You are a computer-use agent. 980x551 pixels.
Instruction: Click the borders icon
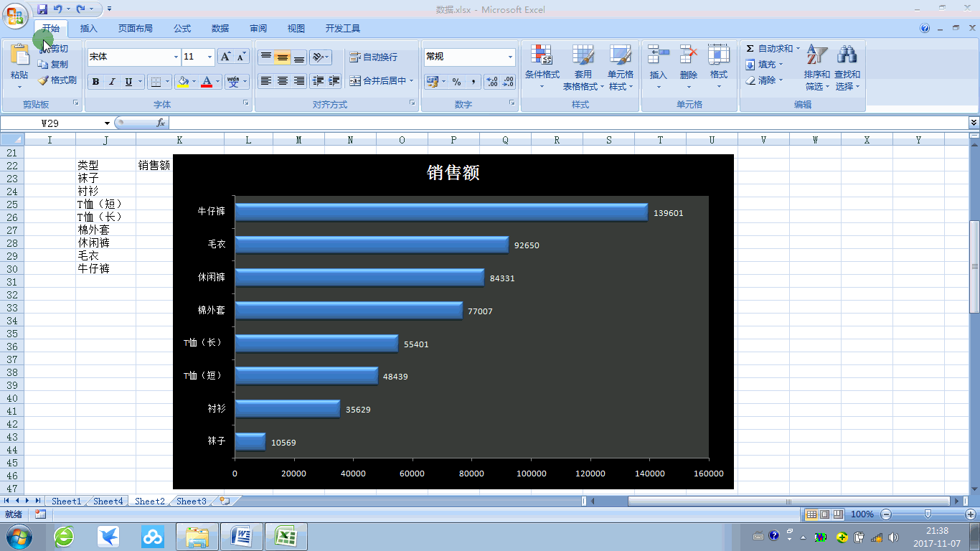(x=156, y=82)
